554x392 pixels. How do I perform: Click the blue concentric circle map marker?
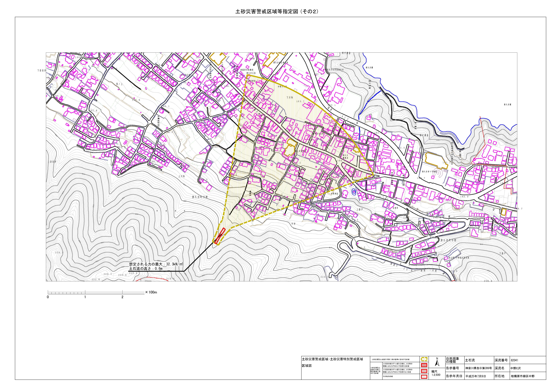354,192
